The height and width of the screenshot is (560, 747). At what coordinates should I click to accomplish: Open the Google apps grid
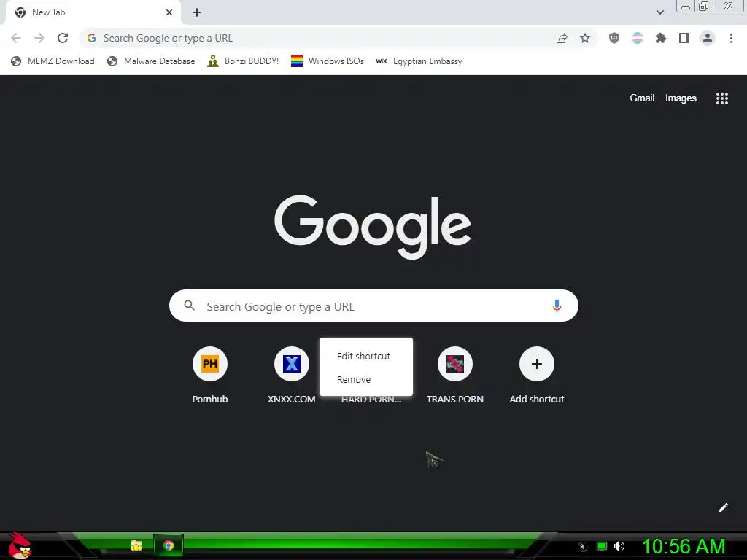[722, 98]
